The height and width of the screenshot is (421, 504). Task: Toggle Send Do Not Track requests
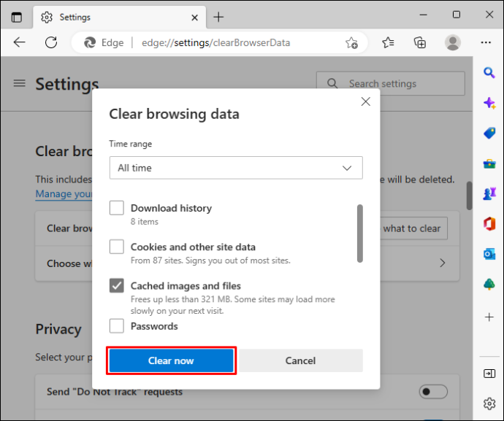pyautogui.click(x=433, y=392)
